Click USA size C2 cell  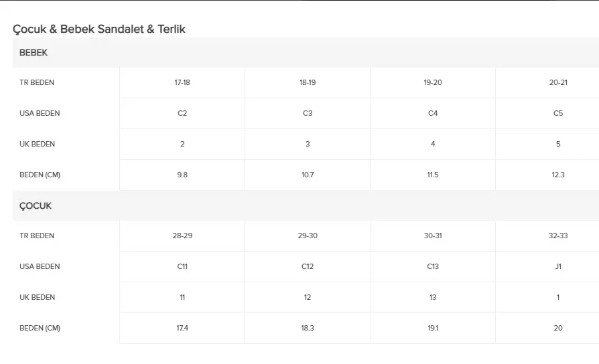[182, 114]
